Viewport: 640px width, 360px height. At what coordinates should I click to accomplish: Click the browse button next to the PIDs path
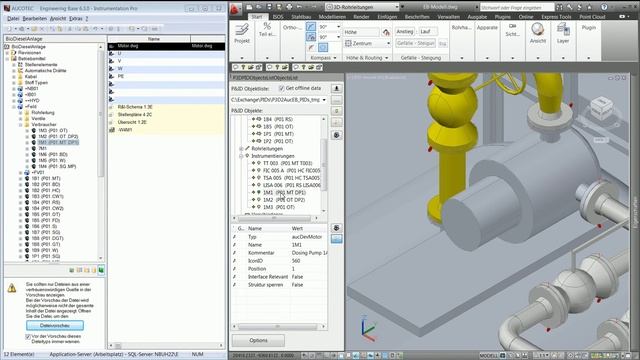point(336,100)
